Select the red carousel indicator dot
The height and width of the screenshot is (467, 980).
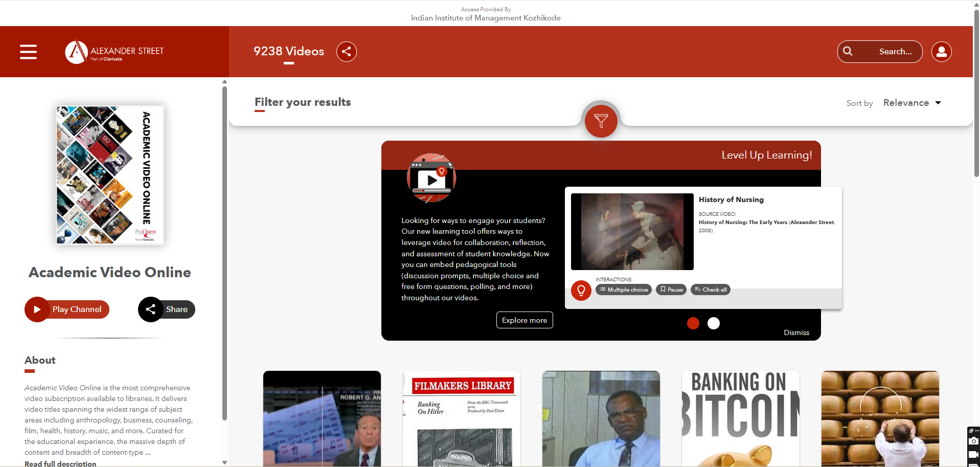tap(693, 323)
